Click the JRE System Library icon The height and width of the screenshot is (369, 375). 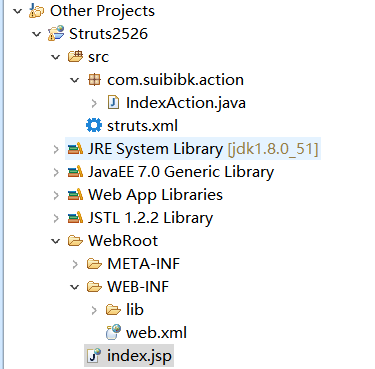pos(75,148)
